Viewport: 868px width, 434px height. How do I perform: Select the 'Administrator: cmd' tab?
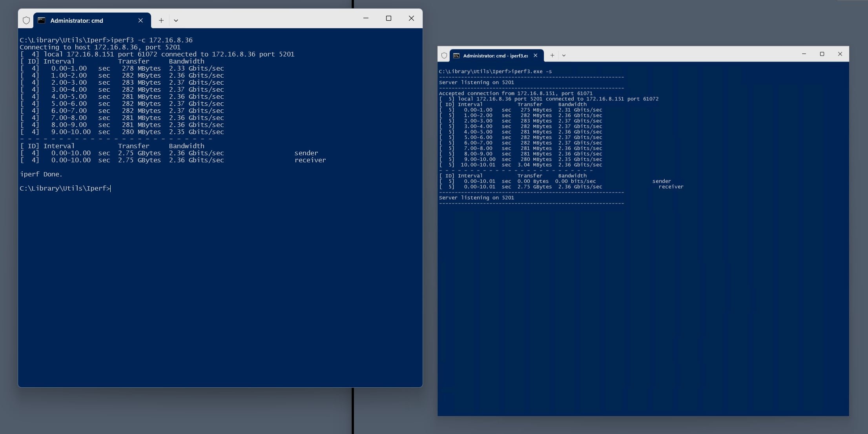[x=92, y=20]
